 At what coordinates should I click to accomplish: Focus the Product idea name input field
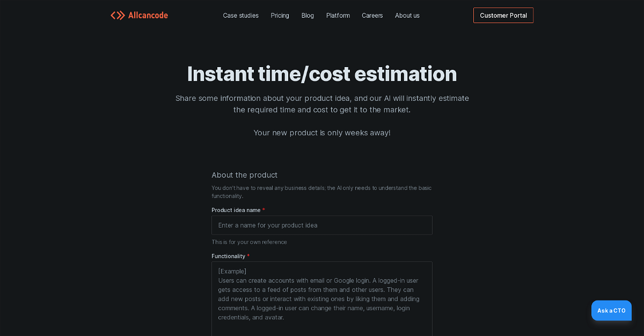click(x=321, y=225)
